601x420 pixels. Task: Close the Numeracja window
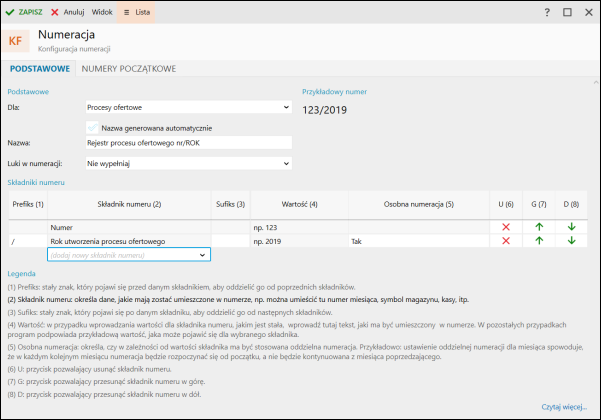tap(589, 12)
